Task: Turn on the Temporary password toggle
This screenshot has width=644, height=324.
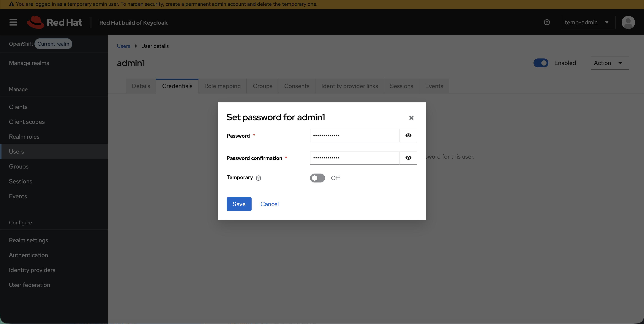Action: 317,178
